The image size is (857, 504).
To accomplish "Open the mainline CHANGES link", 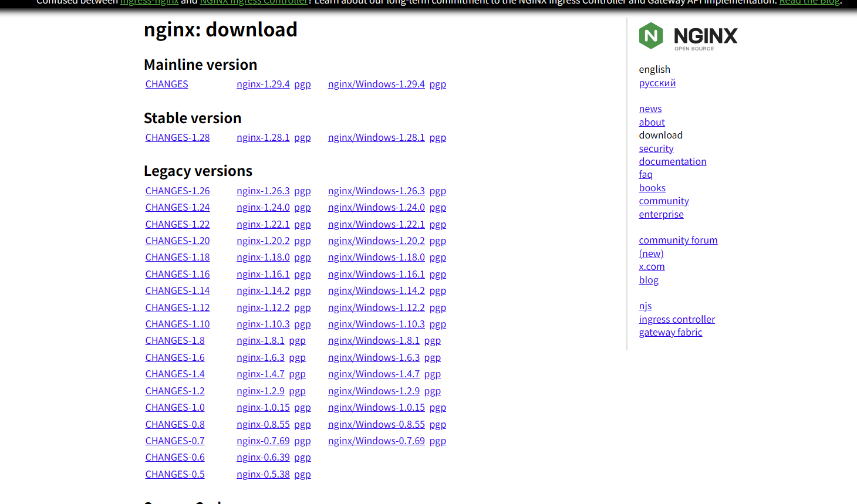I will click(167, 84).
